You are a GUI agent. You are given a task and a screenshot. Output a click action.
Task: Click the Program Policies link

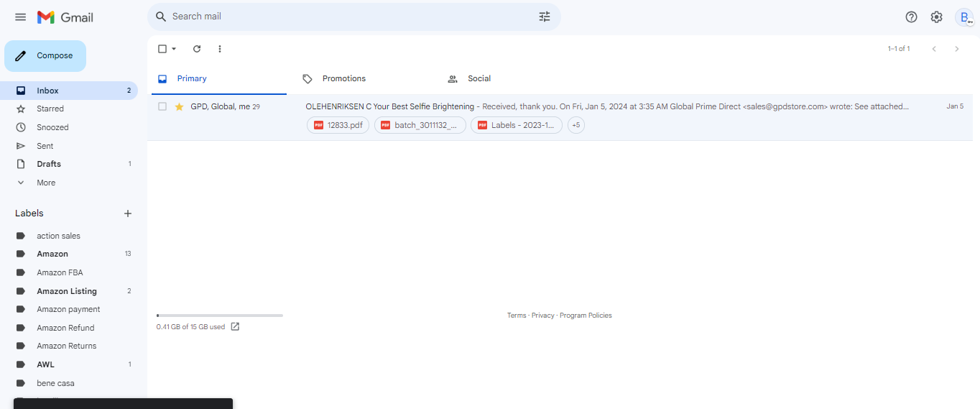[586, 316]
